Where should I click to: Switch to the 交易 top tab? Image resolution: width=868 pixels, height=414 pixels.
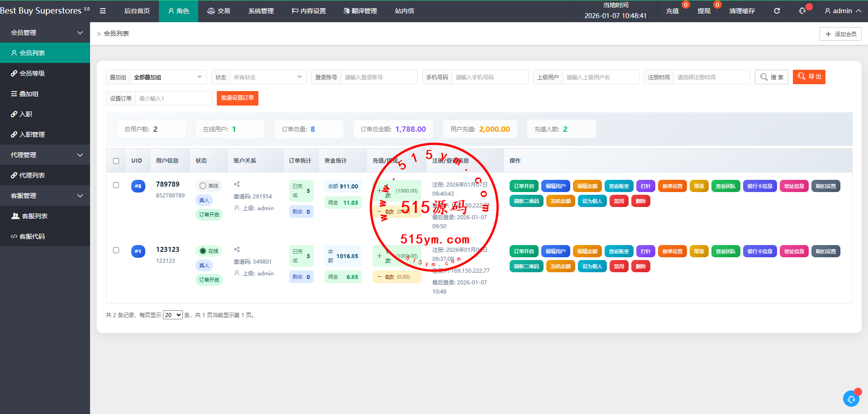pos(219,11)
